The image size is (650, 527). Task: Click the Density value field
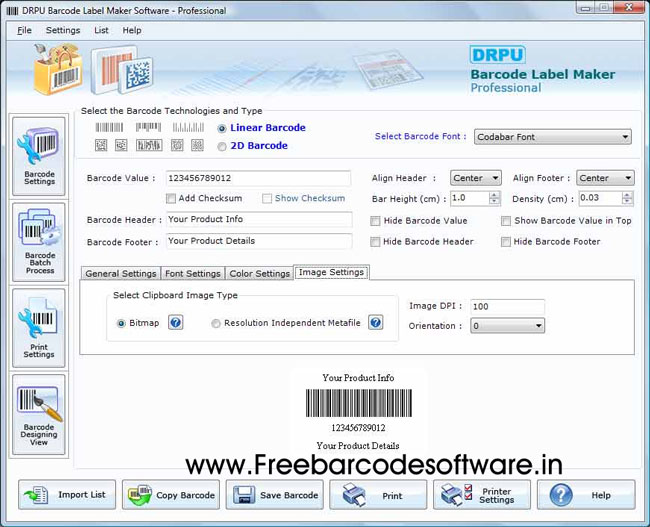coord(600,198)
